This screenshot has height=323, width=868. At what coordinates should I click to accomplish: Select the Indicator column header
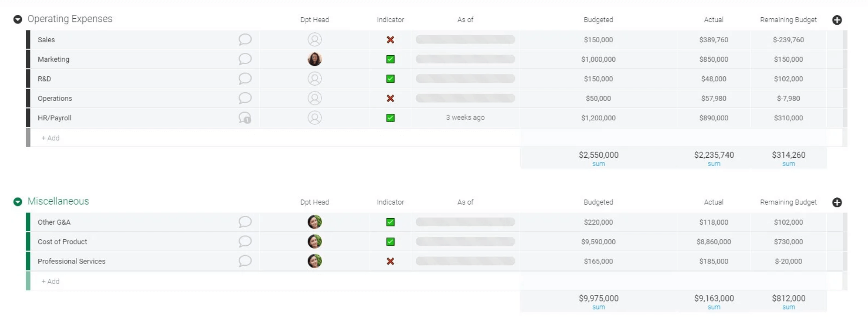pyautogui.click(x=390, y=20)
